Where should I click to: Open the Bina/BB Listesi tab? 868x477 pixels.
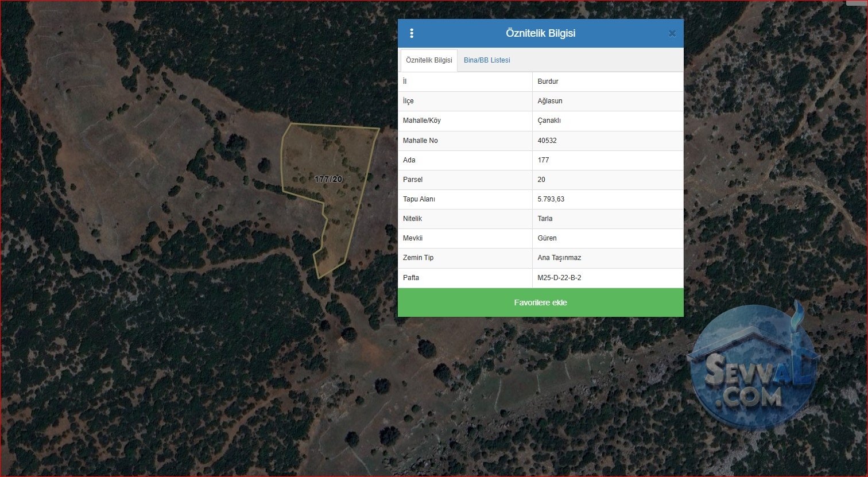(487, 60)
